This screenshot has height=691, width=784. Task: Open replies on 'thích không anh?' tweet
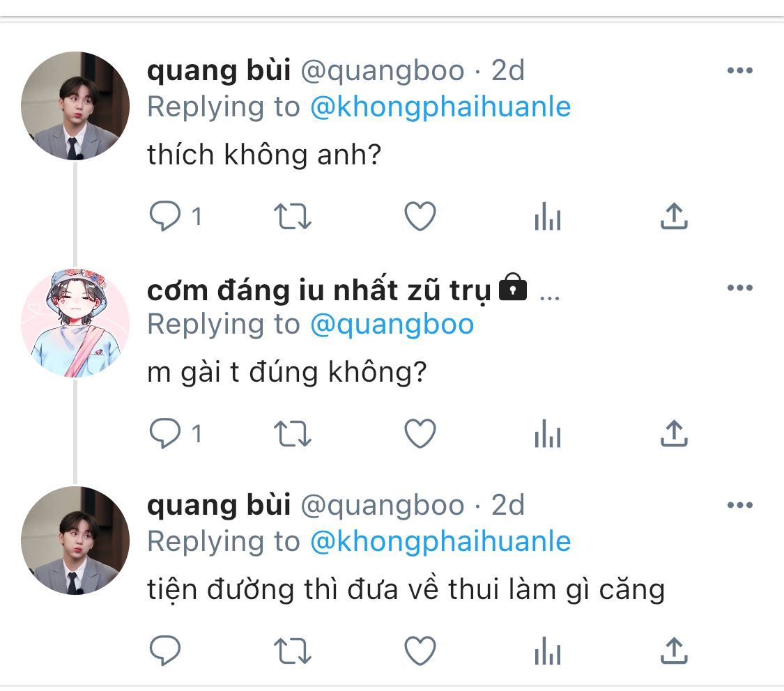click(x=165, y=216)
